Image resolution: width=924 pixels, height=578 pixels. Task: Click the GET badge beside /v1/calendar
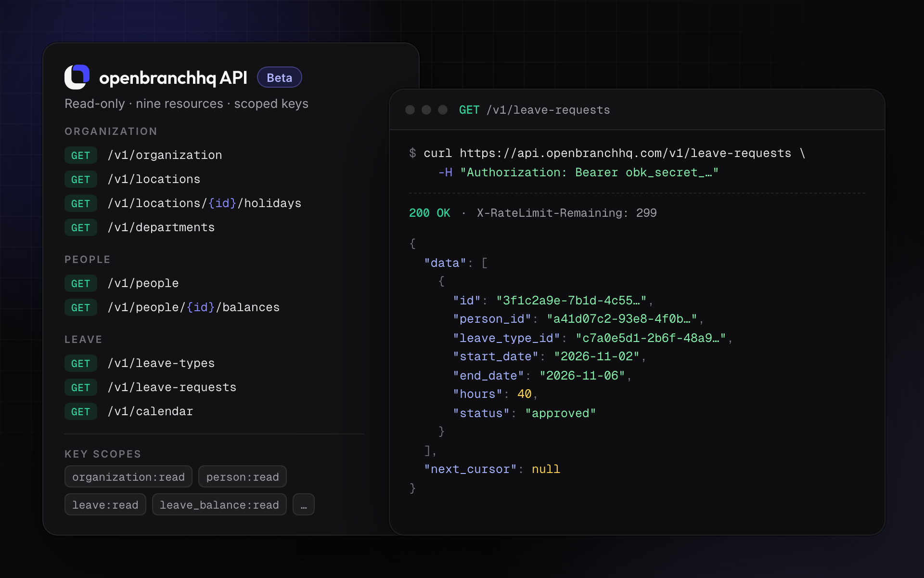pyautogui.click(x=81, y=411)
